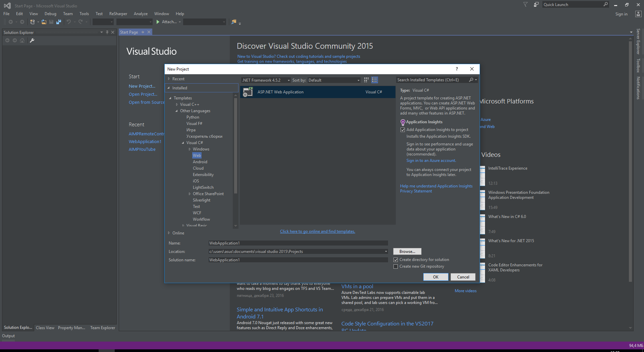The image size is (644, 352).
Task: Click Sign in to an Azure account link
Action: [x=431, y=161]
